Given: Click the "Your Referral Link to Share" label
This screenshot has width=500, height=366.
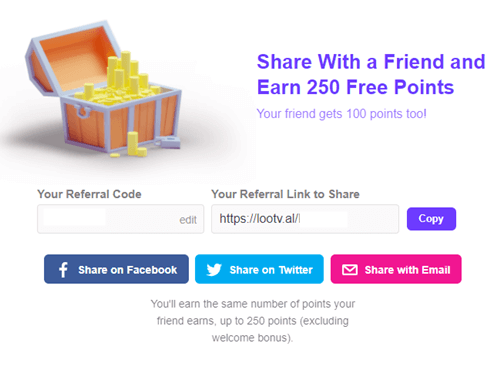Looking at the screenshot, I should tap(285, 194).
